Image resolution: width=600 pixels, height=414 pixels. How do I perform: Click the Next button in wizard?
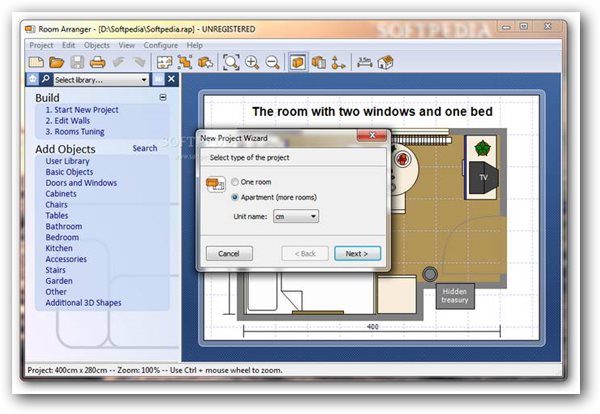tap(357, 253)
